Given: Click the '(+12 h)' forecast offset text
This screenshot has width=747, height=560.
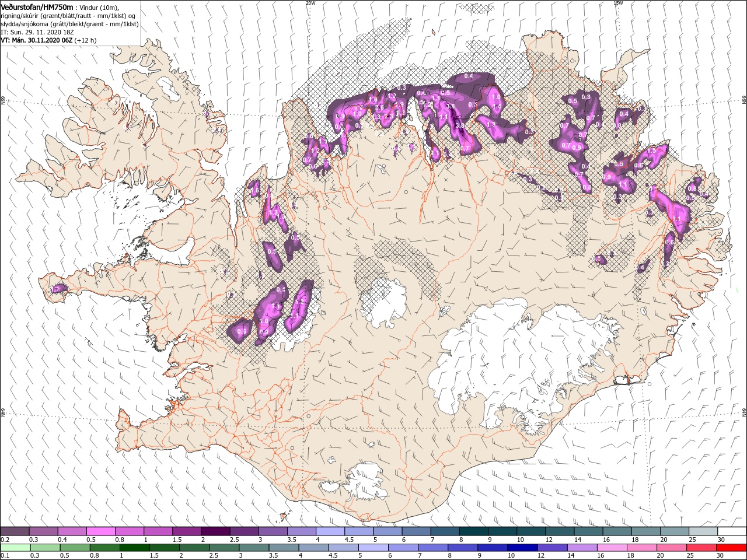Looking at the screenshot, I should [x=86, y=40].
